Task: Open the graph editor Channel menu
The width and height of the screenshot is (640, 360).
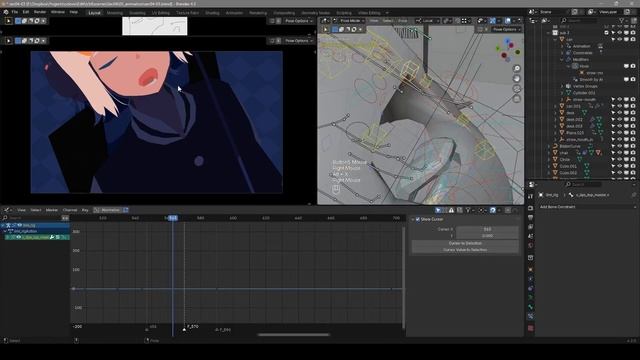Action: [70, 210]
